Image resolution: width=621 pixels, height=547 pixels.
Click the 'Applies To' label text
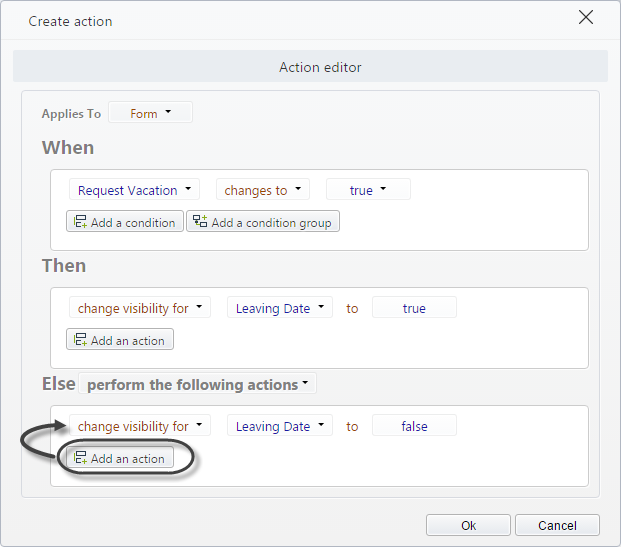pos(71,114)
